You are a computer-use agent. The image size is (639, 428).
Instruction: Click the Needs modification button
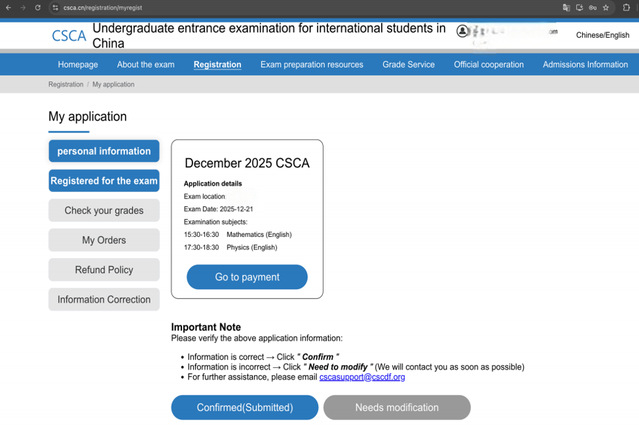tap(397, 407)
